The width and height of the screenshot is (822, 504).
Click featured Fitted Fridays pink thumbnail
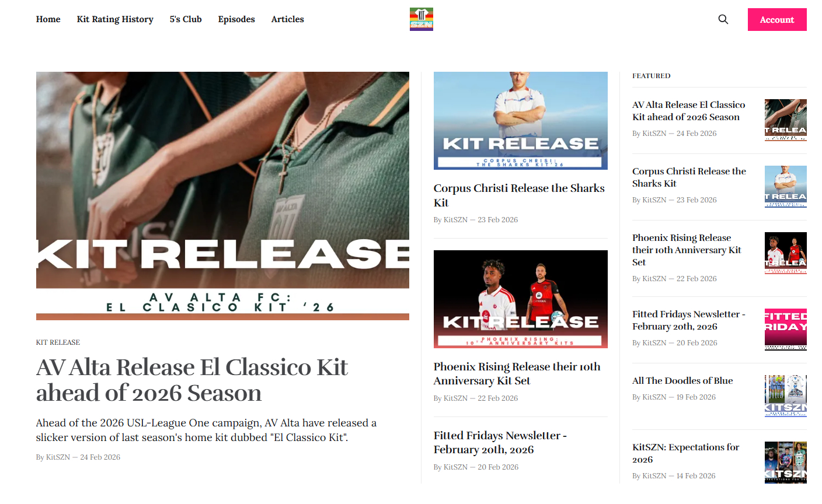(x=786, y=330)
